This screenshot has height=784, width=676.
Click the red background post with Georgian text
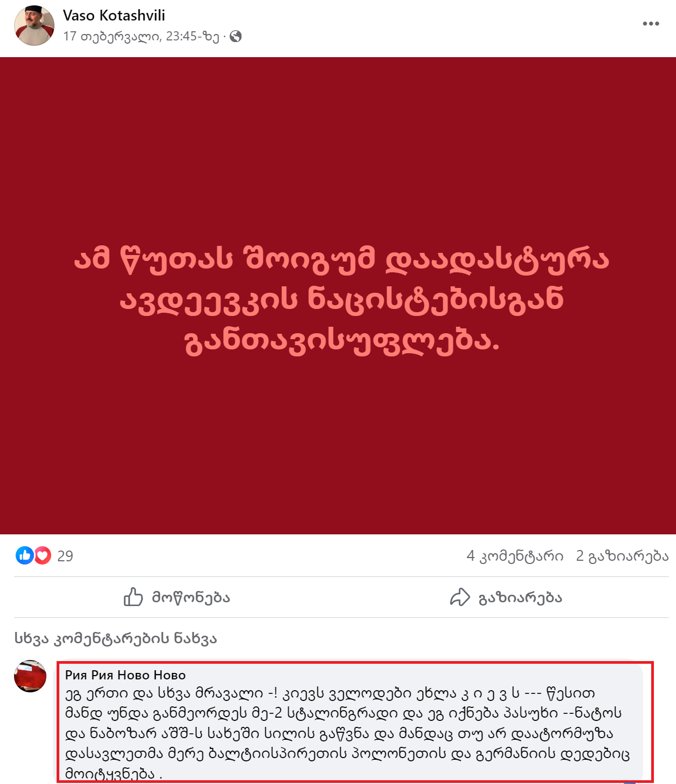coord(338,295)
